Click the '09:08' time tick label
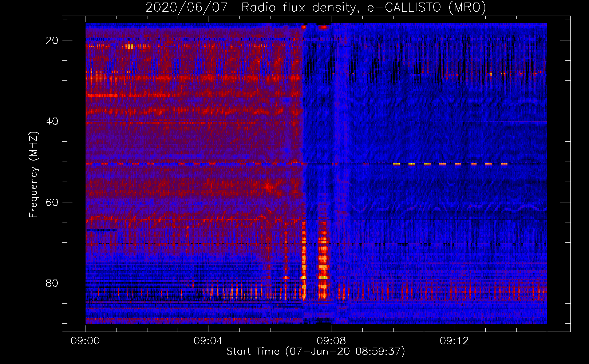 tap(331, 341)
